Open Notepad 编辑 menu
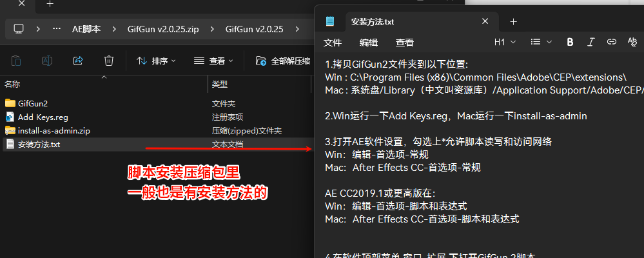This screenshot has width=644, height=258. click(x=369, y=43)
